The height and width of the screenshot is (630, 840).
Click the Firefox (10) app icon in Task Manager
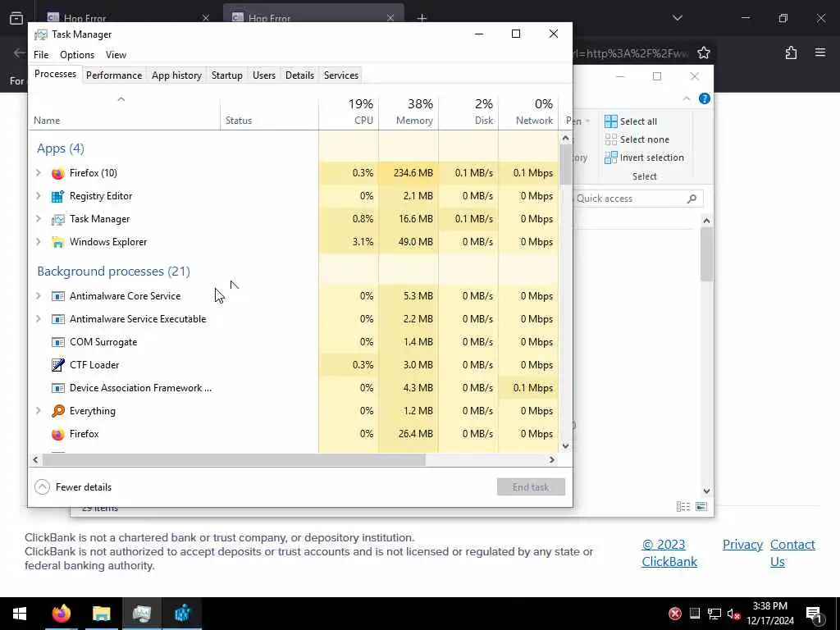[x=58, y=173]
